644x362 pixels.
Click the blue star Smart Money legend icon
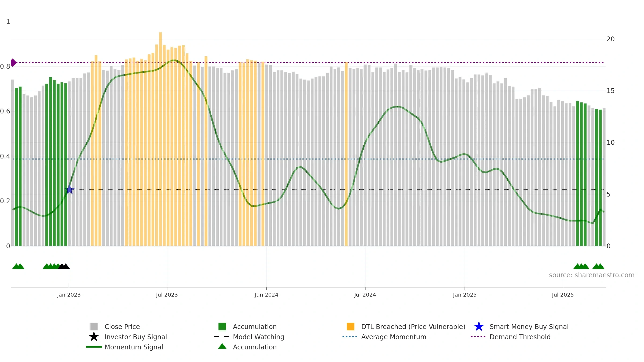(x=479, y=326)
